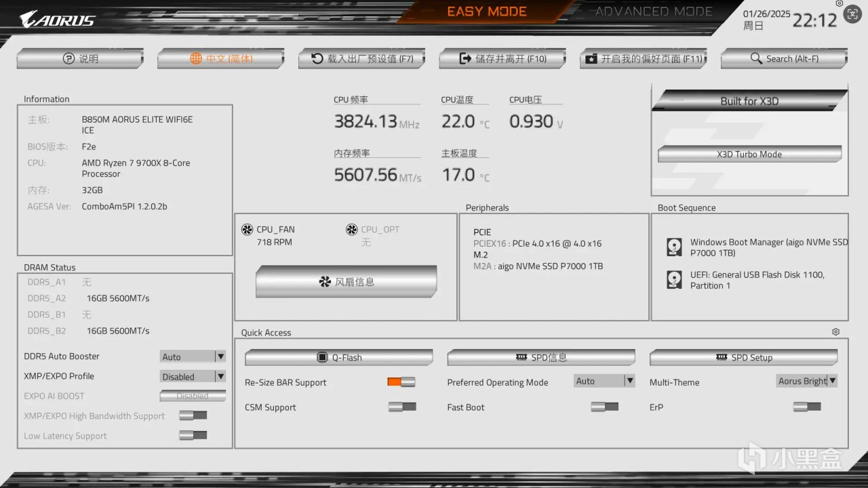The image size is (868, 488).
Task: Switch to Easy Mode tab
Action: pyautogui.click(x=487, y=12)
